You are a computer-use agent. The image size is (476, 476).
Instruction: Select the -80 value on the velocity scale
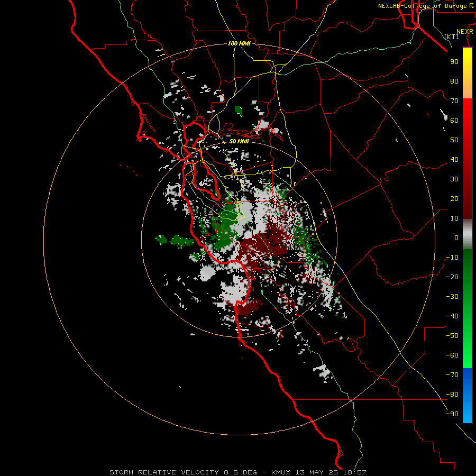[452, 395]
